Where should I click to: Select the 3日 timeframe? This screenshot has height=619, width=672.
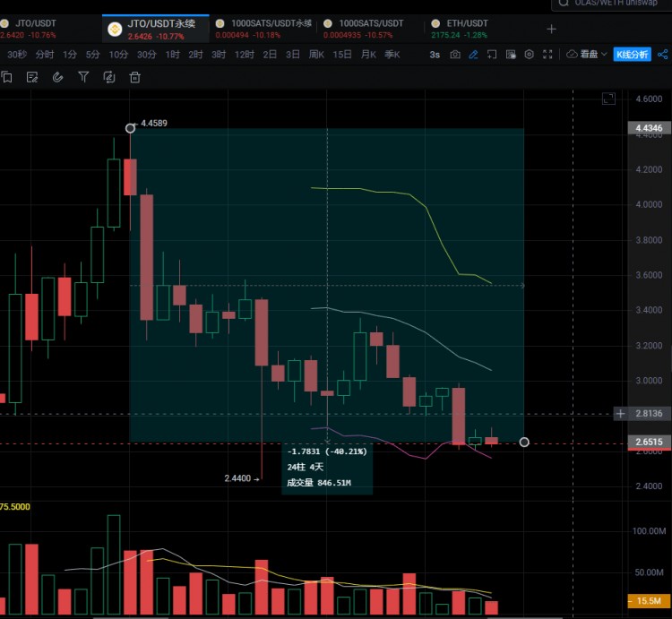tap(293, 55)
